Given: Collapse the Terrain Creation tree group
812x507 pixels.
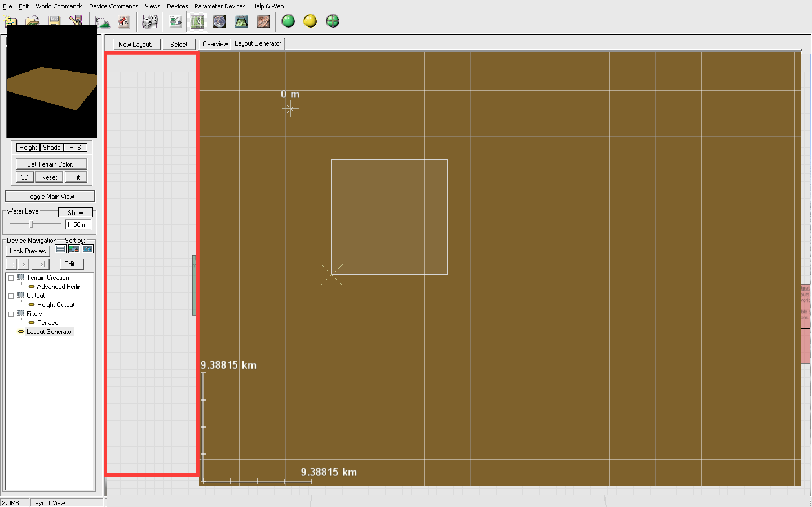Looking at the screenshot, I should [11, 278].
